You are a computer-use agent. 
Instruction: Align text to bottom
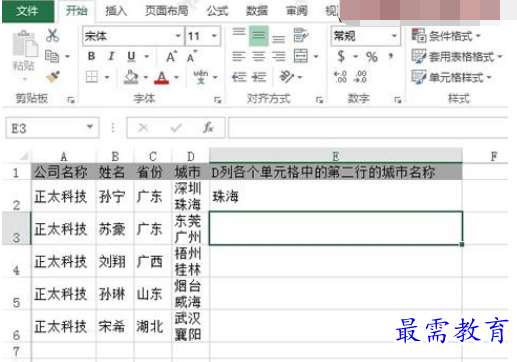[279, 39]
